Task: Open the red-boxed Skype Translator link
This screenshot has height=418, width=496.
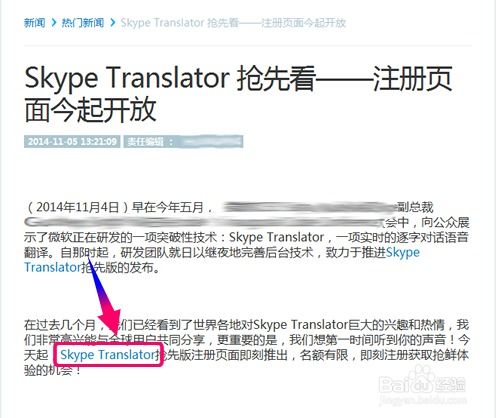Action: tap(108, 355)
